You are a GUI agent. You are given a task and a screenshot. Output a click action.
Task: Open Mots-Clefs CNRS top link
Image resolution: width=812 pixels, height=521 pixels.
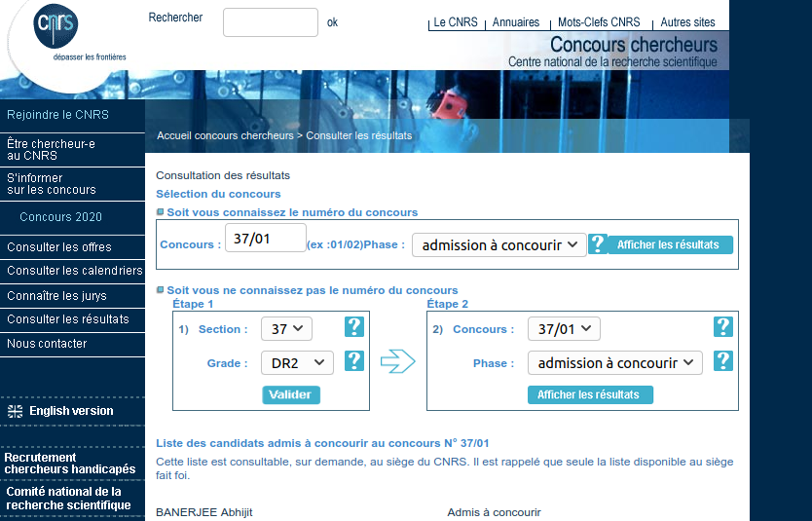point(599,22)
